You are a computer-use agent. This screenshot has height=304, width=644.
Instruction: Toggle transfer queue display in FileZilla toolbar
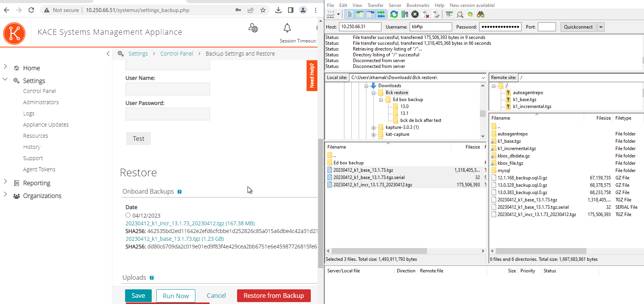point(381,14)
